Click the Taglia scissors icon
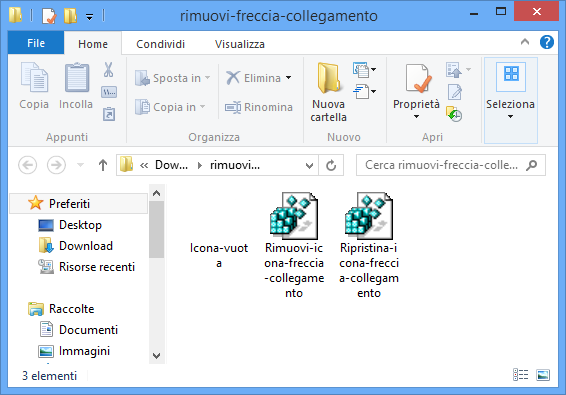Image resolution: width=566 pixels, height=395 pixels. pyautogui.click(x=108, y=70)
